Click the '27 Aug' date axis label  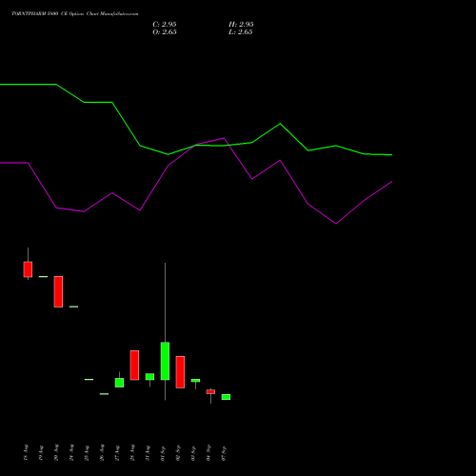click(x=117, y=453)
